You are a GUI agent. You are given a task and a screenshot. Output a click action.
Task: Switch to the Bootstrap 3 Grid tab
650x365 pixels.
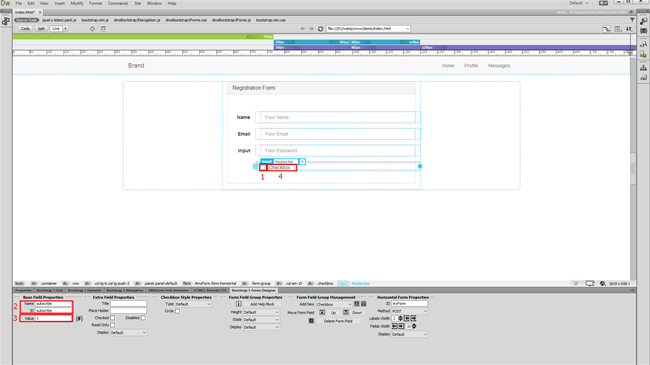pyautogui.click(x=50, y=290)
